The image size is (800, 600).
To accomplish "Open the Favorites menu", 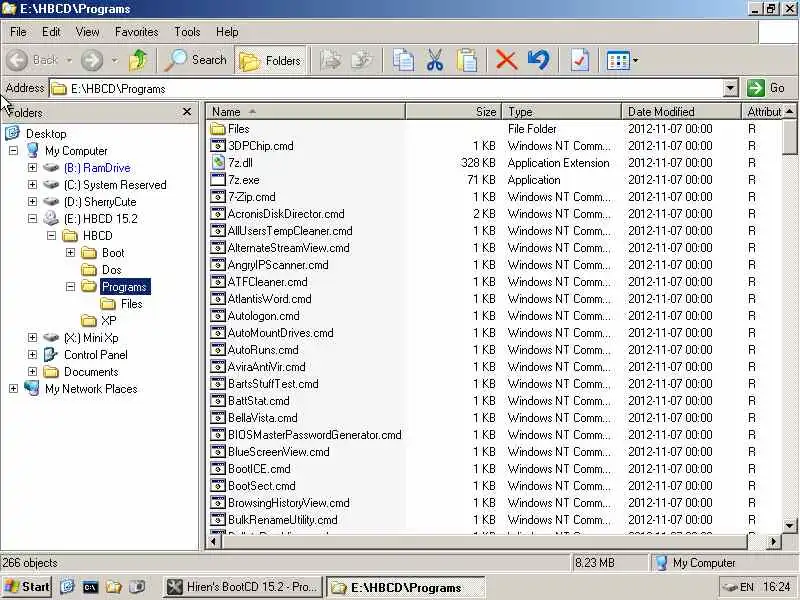I will (136, 32).
